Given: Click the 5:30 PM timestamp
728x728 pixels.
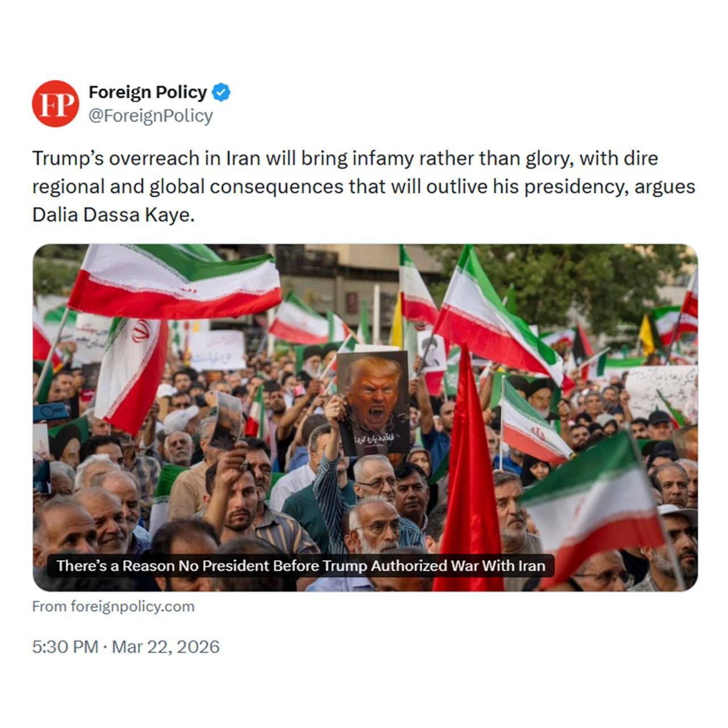Looking at the screenshot, I should pos(65,647).
